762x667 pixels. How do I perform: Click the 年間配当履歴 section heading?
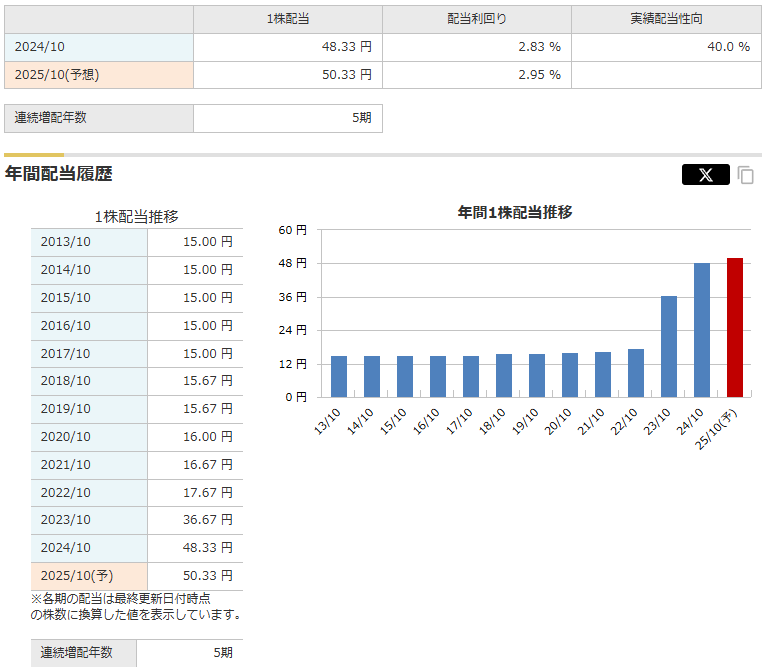point(59,174)
